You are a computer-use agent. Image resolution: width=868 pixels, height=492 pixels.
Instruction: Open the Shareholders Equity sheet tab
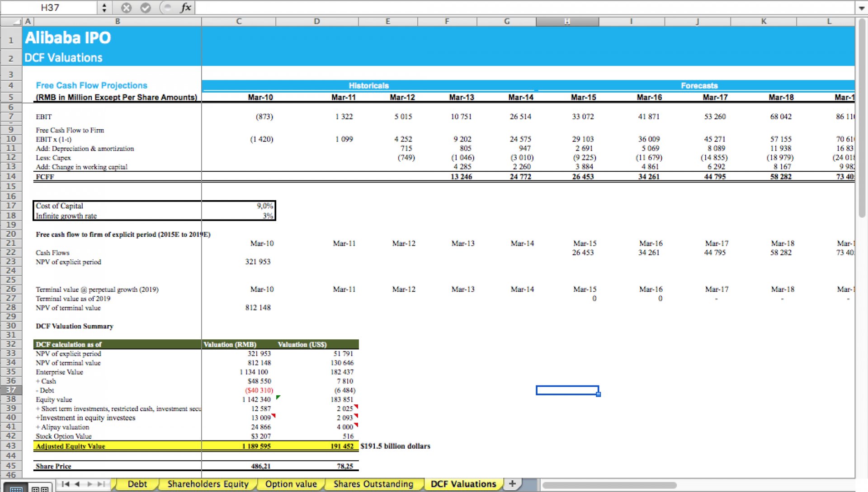click(x=208, y=484)
